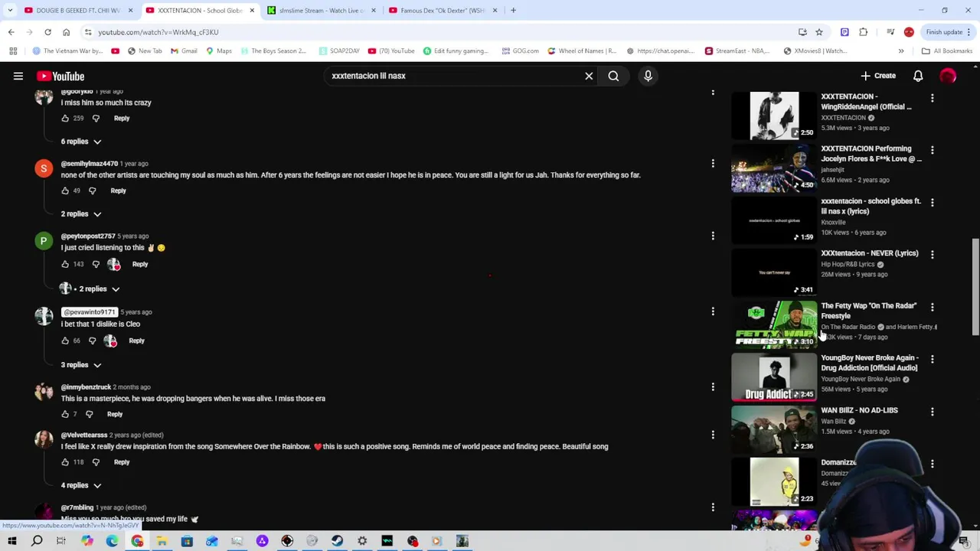980x551 pixels.
Task: Launch Microsoft Edge from the taskbar
Action: coord(112,541)
